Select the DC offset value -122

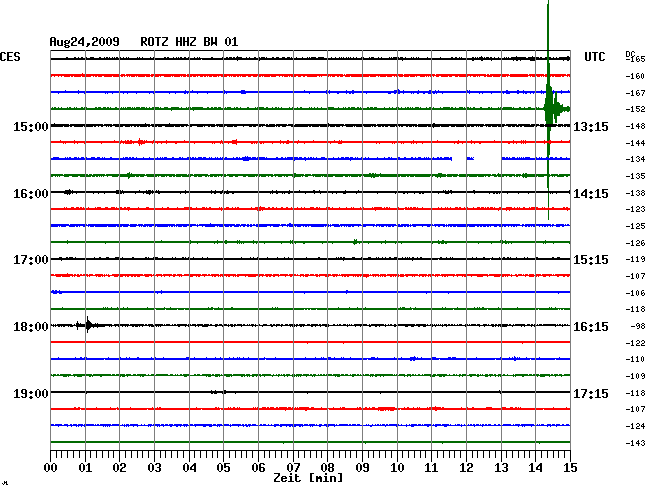[635, 343]
